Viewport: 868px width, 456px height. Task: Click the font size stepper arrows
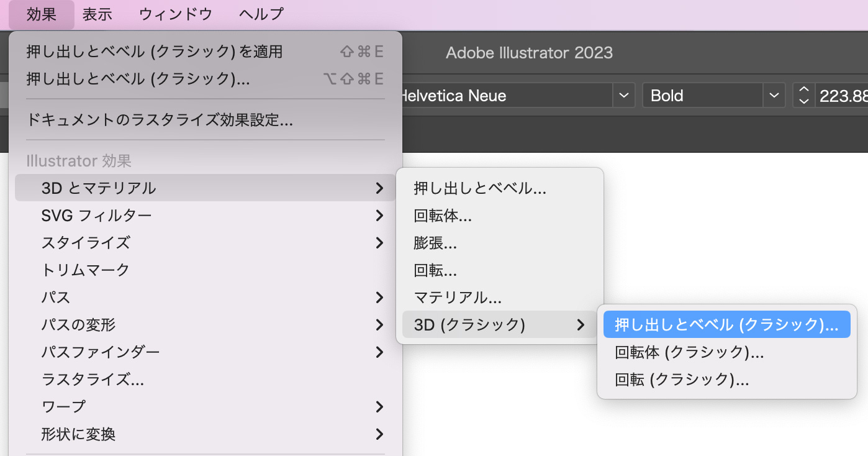click(803, 96)
